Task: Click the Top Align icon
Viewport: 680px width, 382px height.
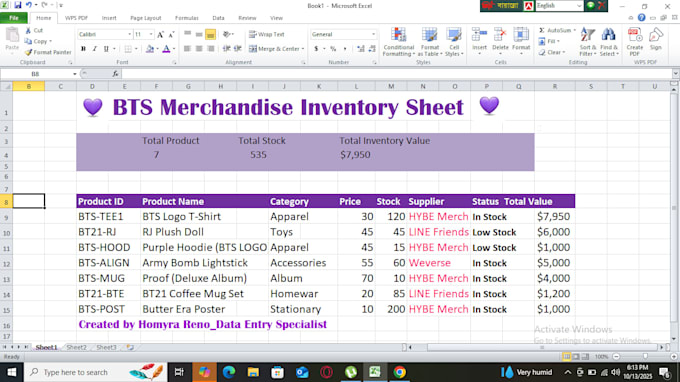Action: [x=187, y=34]
